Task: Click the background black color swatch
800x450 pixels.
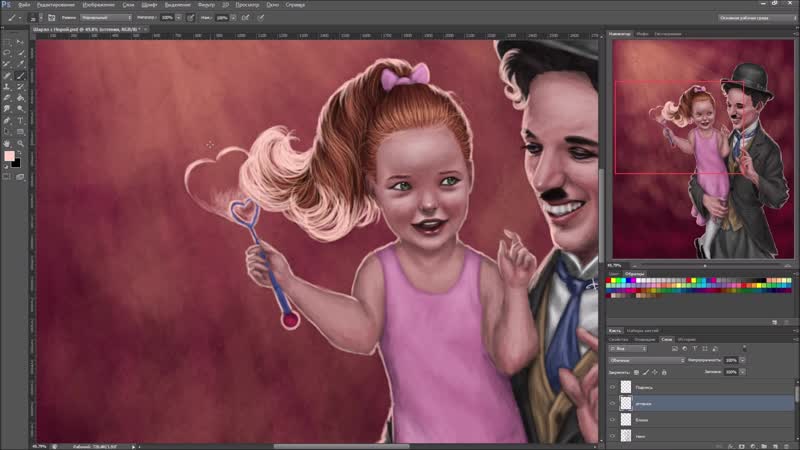Action: click(x=16, y=163)
